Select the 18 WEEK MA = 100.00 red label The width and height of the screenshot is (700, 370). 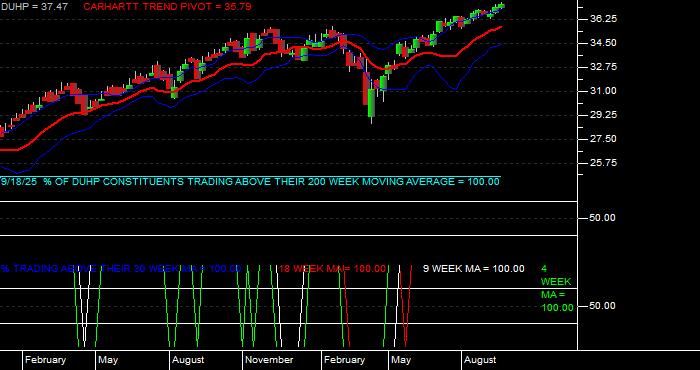pyautogui.click(x=332, y=269)
